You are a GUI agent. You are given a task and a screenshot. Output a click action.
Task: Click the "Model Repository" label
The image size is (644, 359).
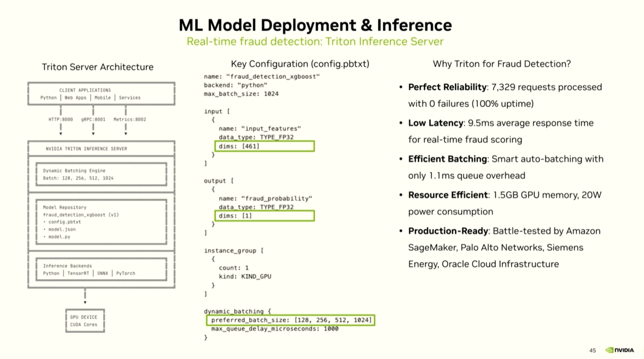64,207
